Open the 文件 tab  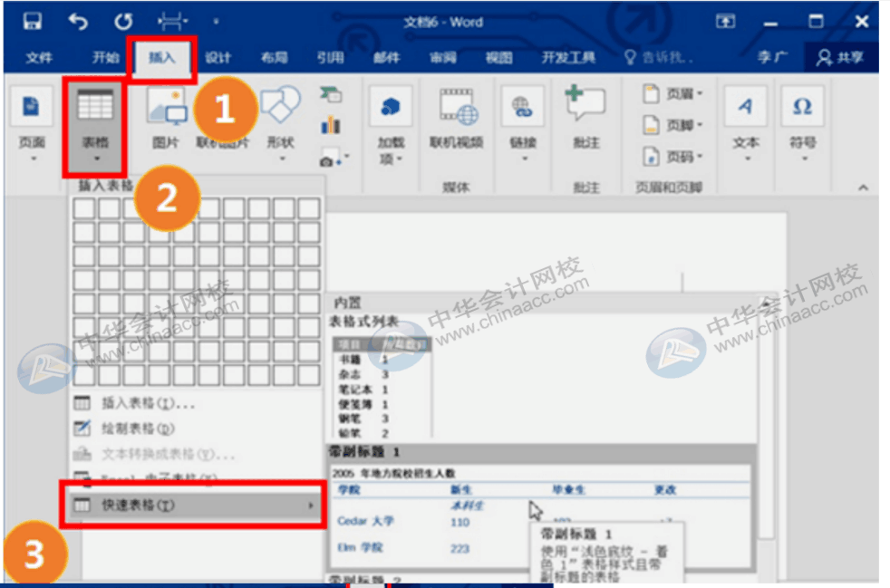tap(39, 57)
